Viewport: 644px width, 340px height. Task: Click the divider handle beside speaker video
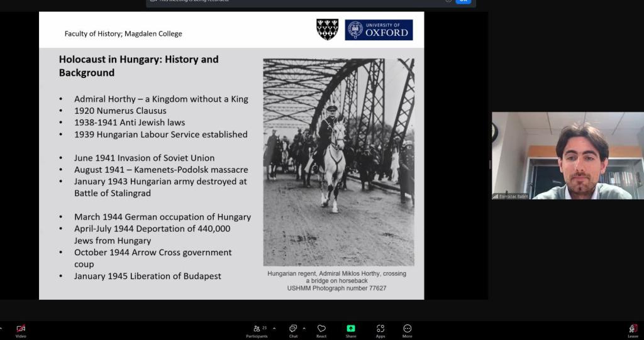coord(490,165)
